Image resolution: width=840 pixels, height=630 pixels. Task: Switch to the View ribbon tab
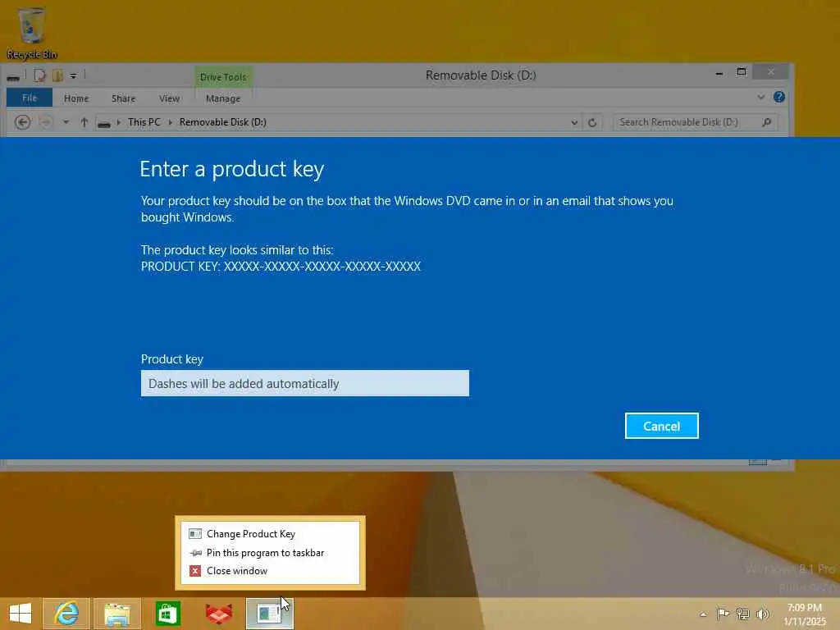[169, 98]
